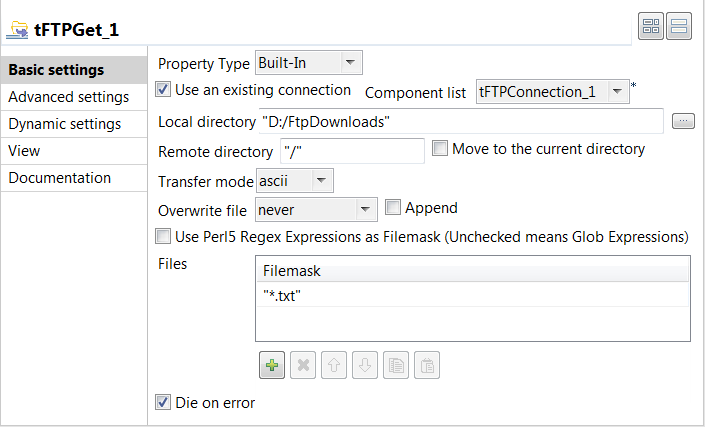
Task: Switch to the Dynamic settings tab
Action: (x=65, y=124)
